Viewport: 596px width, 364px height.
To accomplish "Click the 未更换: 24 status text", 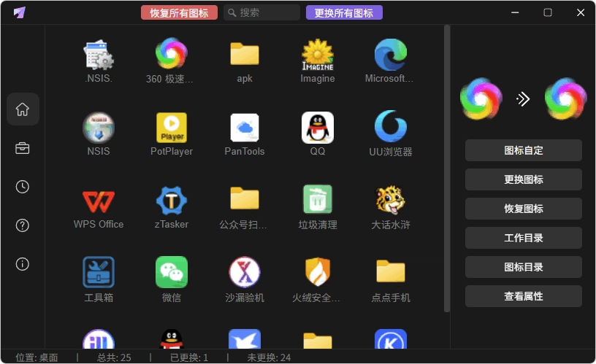I will tap(269, 357).
